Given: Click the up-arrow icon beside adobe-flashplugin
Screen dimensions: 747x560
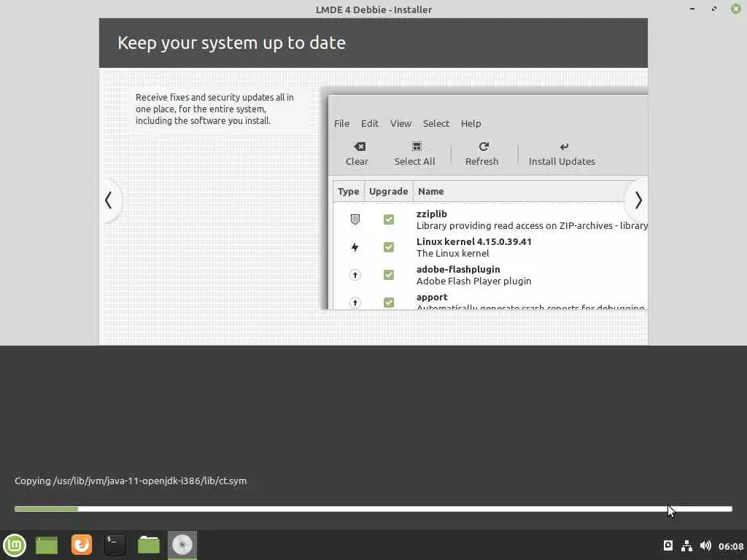Looking at the screenshot, I should (355, 275).
